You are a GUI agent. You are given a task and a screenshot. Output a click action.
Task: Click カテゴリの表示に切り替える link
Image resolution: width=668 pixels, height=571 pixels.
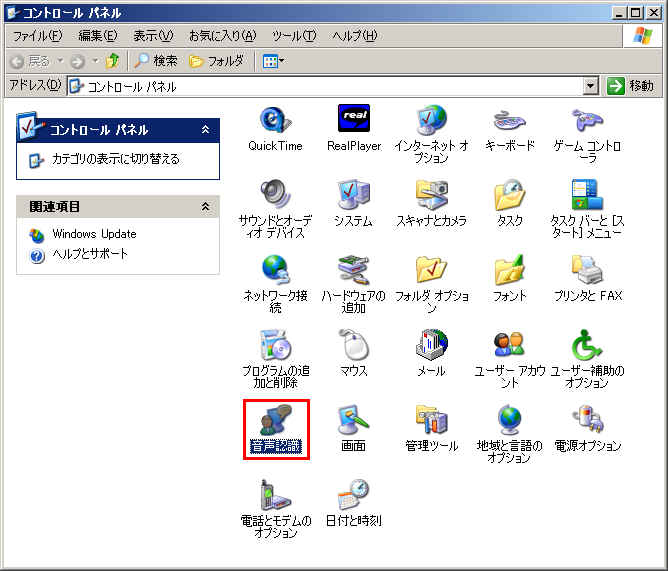(x=115, y=159)
